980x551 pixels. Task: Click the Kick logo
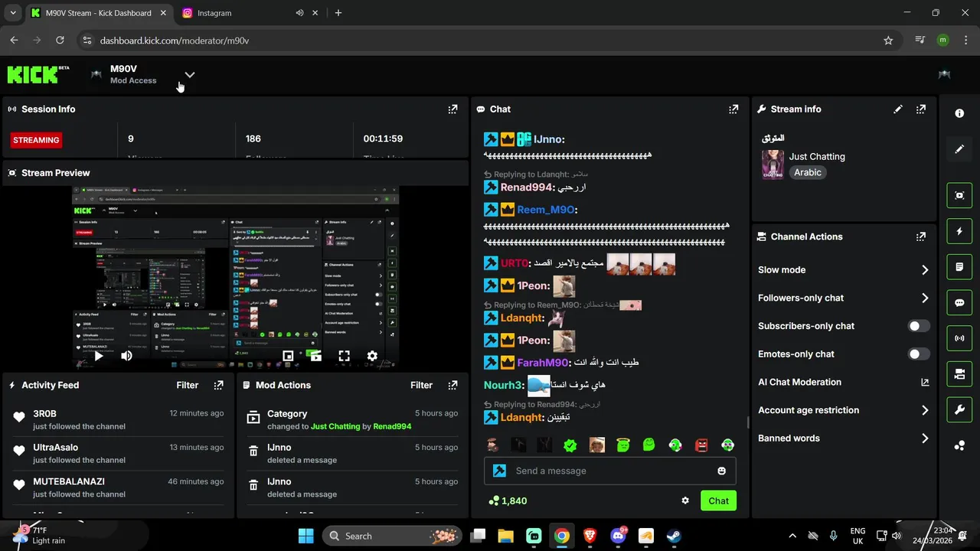[38, 74]
